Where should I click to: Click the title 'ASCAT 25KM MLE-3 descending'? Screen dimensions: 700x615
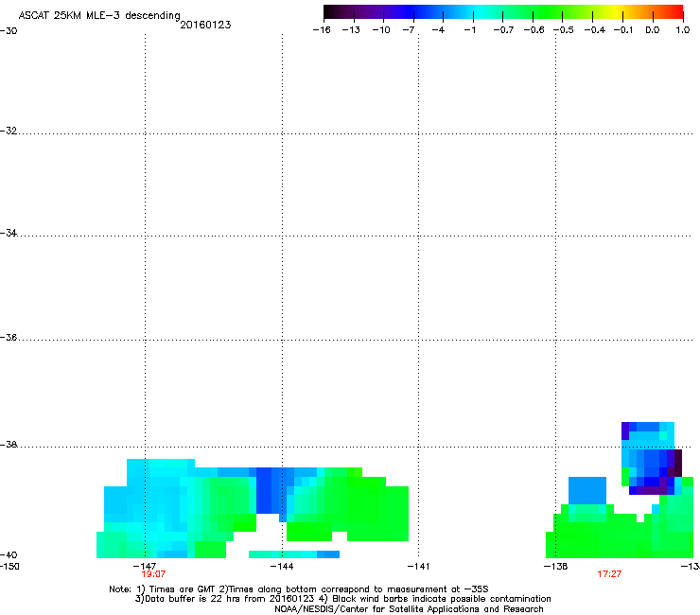pyautogui.click(x=99, y=15)
